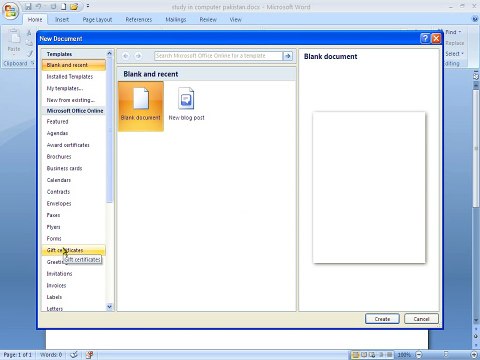
Task: Select Blank and recent category
Action: tap(74, 65)
